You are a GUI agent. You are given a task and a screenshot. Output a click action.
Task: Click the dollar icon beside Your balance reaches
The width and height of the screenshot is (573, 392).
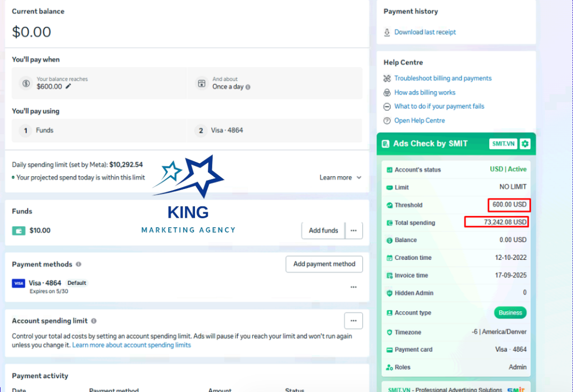tap(26, 83)
